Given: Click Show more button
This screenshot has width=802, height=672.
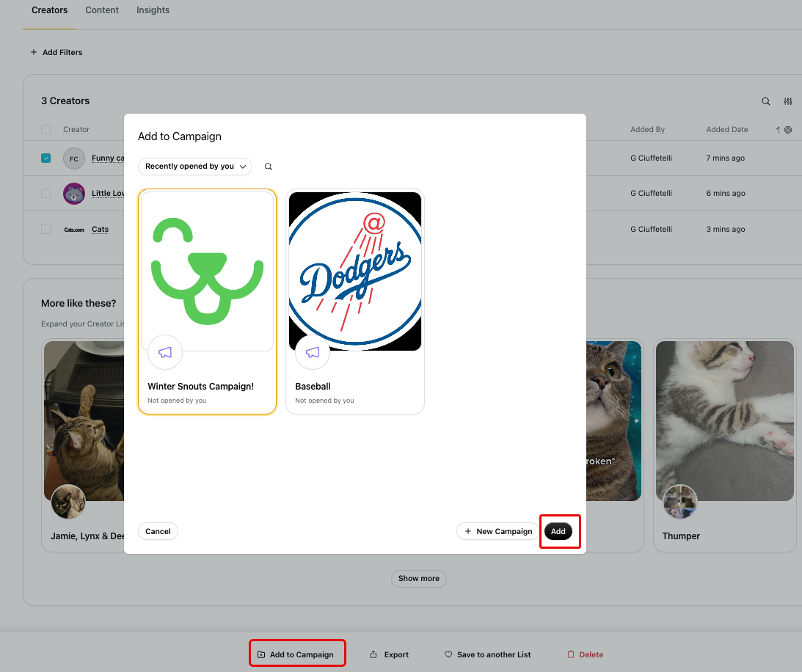Looking at the screenshot, I should (x=419, y=578).
